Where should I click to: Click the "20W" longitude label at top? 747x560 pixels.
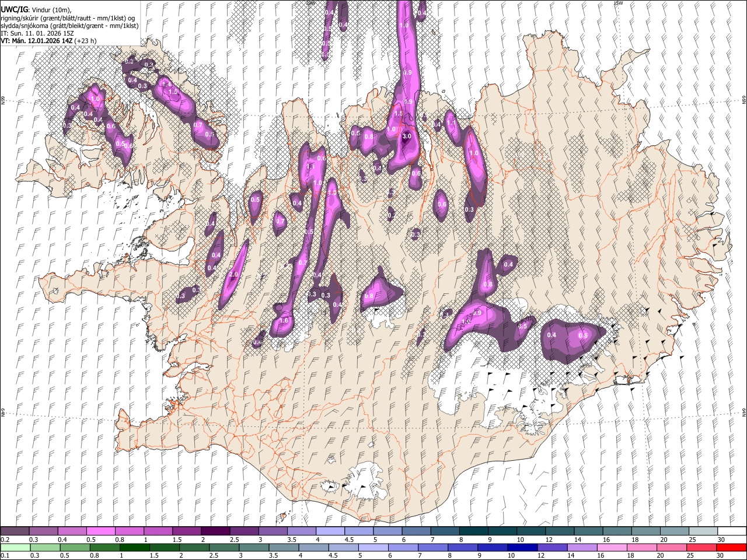click(310, 3)
